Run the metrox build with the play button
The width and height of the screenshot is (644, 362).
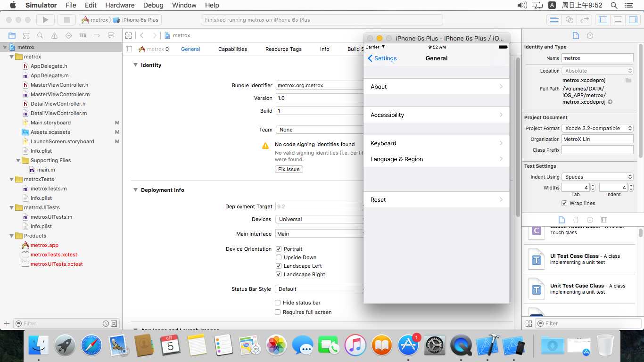tap(45, 20)
